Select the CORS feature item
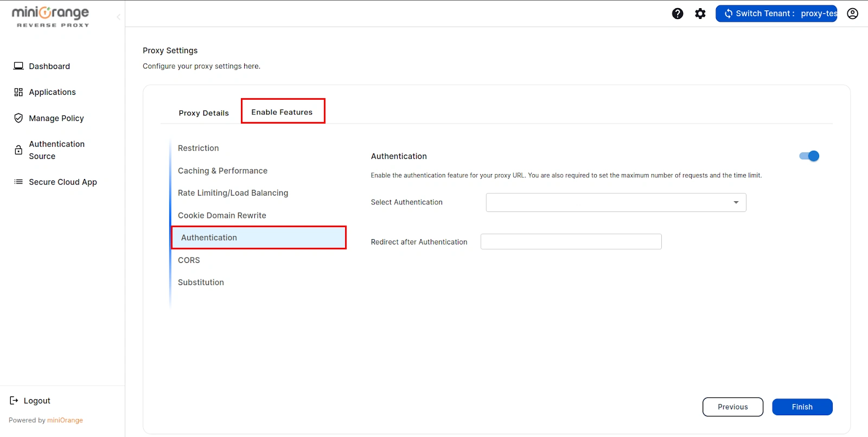 click(189, 260)
